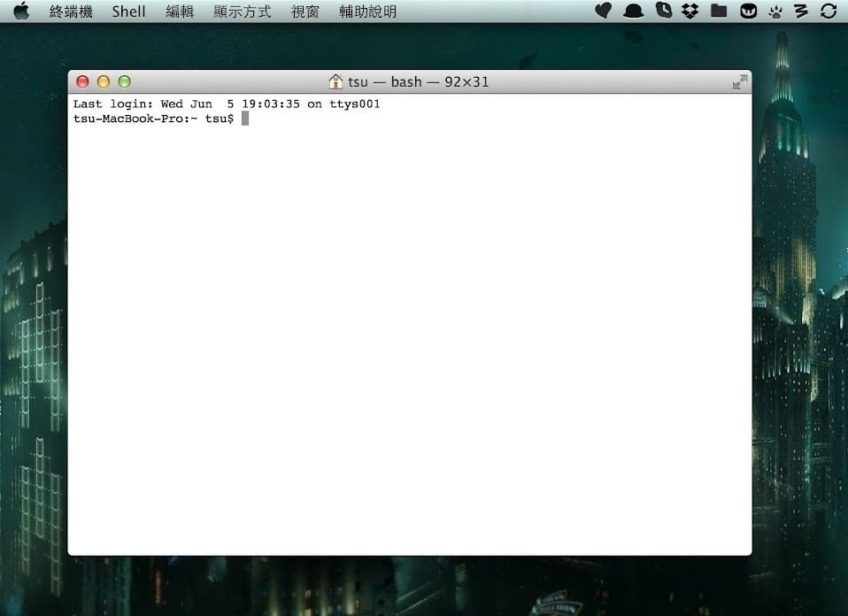848x616 pixels.
Task: Click the zigzag menu bar icon
Action: (x=802, y=12)
